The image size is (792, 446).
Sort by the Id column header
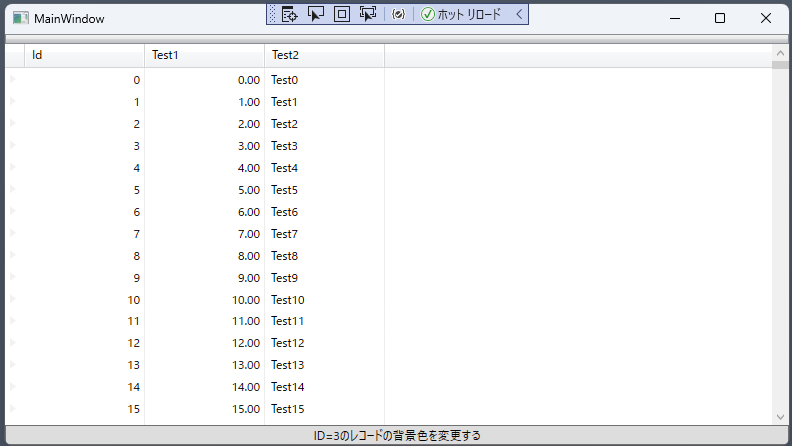[x=84, y=55]
